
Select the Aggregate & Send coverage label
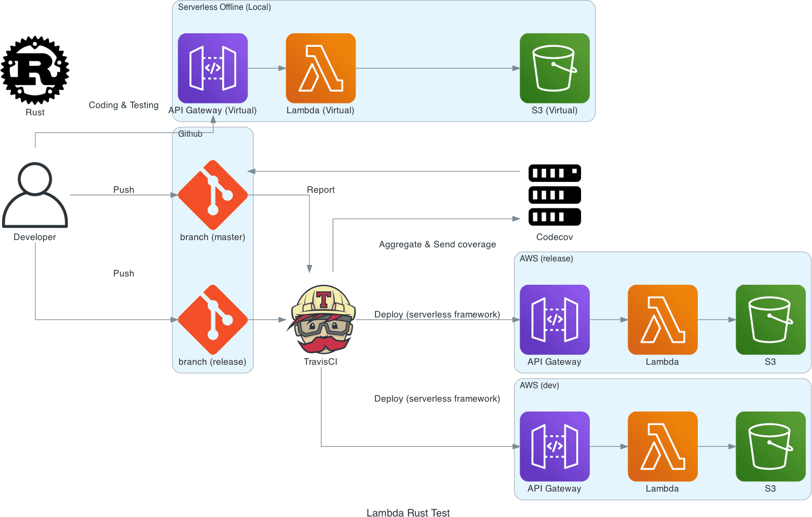pyautogui.click(x=437, y=244)
